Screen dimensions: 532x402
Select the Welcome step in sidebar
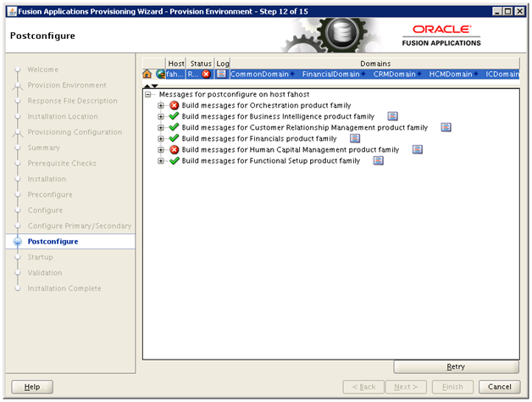pyautogui.click(x=42, y=70)
